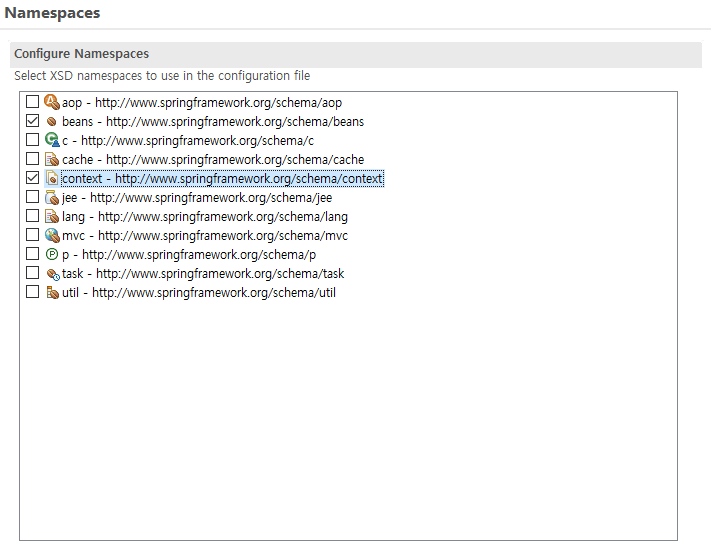The height and width of the screenshot is (553, 711).
Task: Click the Select XSD namespaces description text
Action: 162,76
